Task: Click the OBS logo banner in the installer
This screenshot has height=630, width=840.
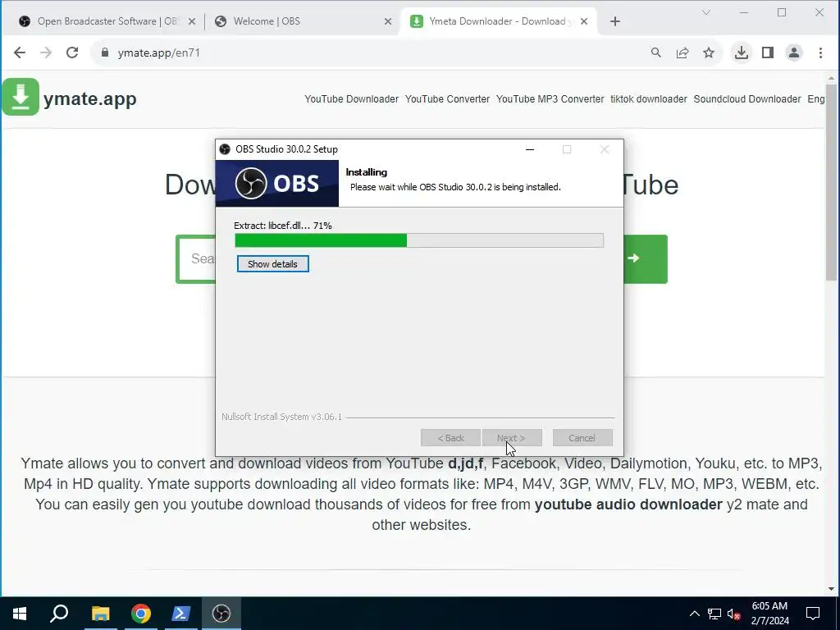Action: pos(277,183)
